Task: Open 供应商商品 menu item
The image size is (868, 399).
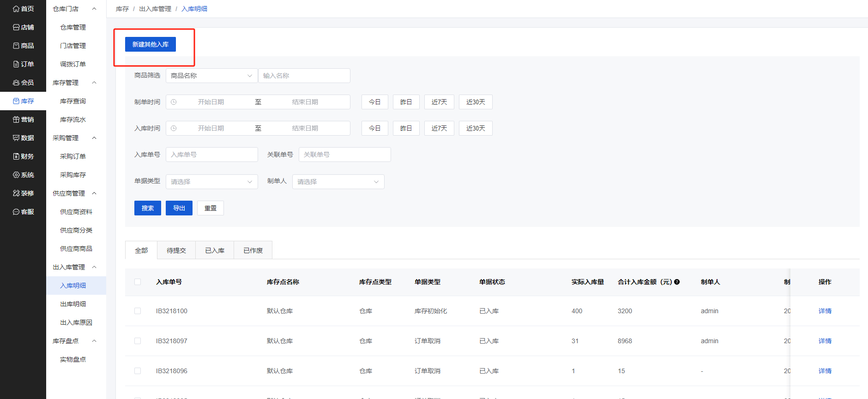Action: click(76, 249)
